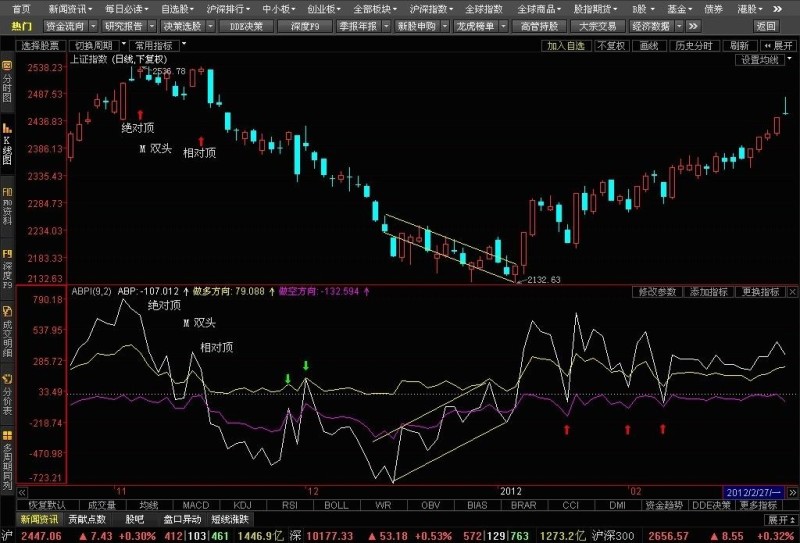800x543 pixels.
Task: Click the double-arrow overflow on the 热门 toolbar
Action: tap(693, 26)
